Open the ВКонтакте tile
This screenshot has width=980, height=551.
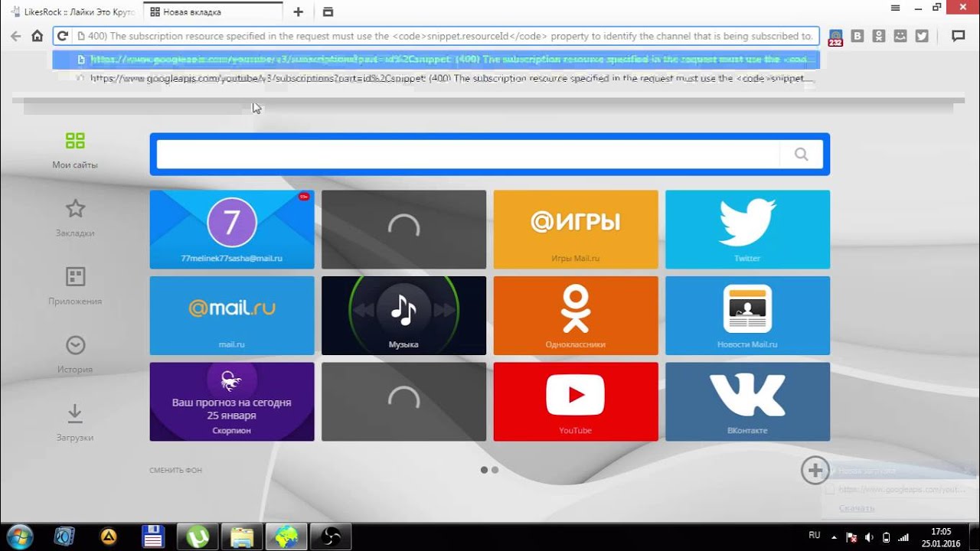pyautogui.click(x=747, y=402)
